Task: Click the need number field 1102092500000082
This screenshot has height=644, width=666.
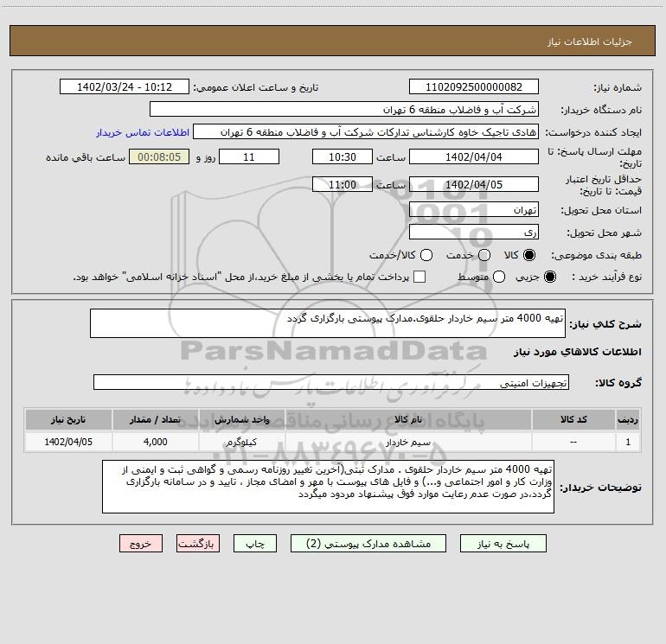Action: 474,87
